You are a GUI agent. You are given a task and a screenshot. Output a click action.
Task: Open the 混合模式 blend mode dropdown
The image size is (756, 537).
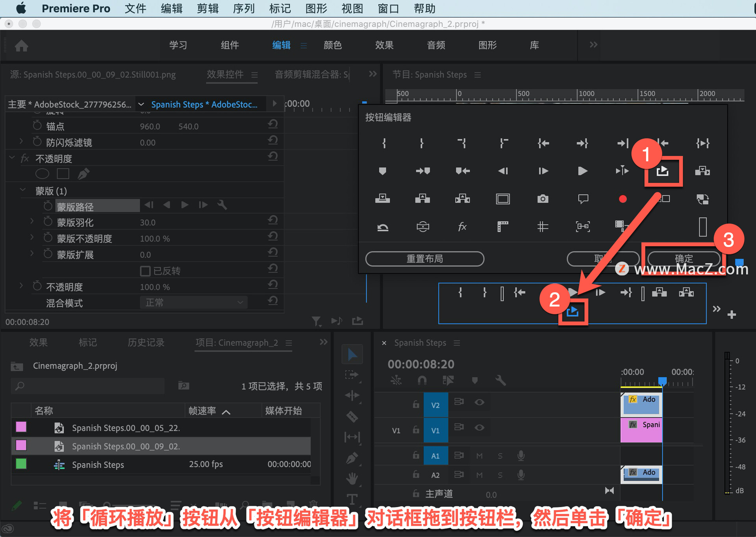tap(194, 303)
